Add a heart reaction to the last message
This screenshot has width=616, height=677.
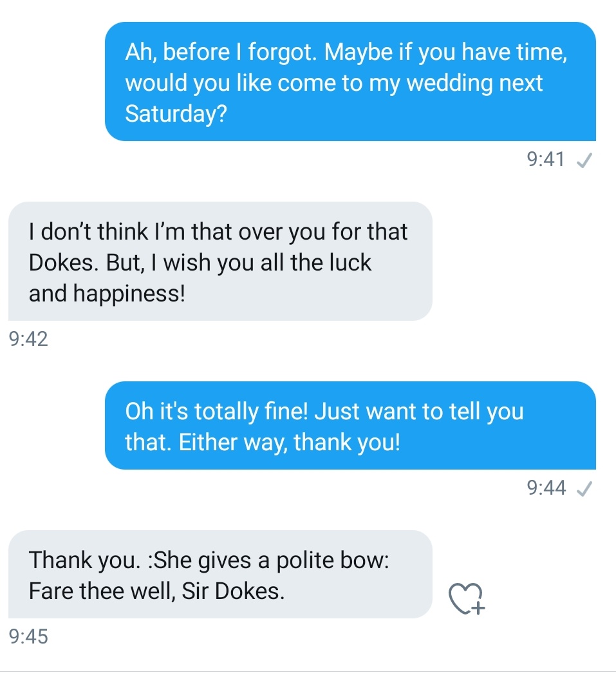[x=466, y=598]
